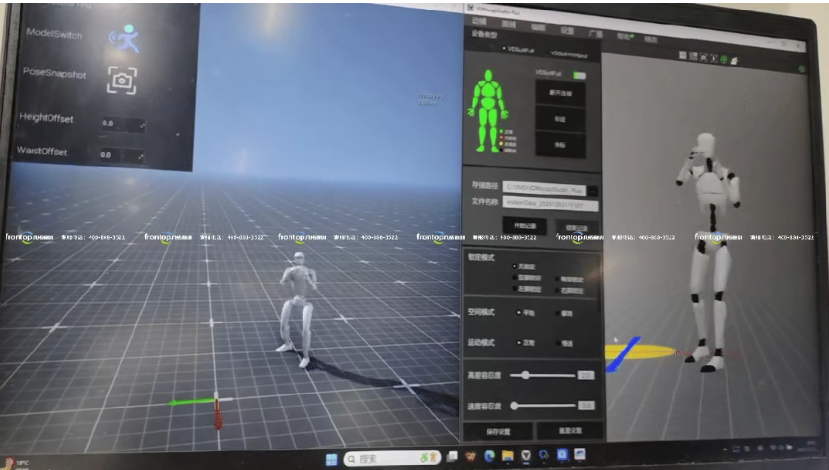Image resolution: width=829 pixels, height=470 pixels.
Task: Click the HeightOffset value field
Action: (x=121, y=124)
